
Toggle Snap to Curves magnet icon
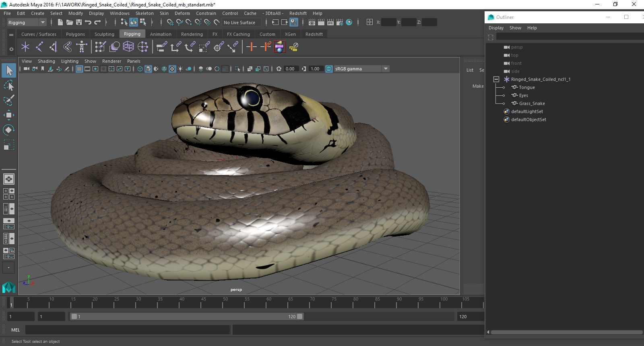point(179,23)
